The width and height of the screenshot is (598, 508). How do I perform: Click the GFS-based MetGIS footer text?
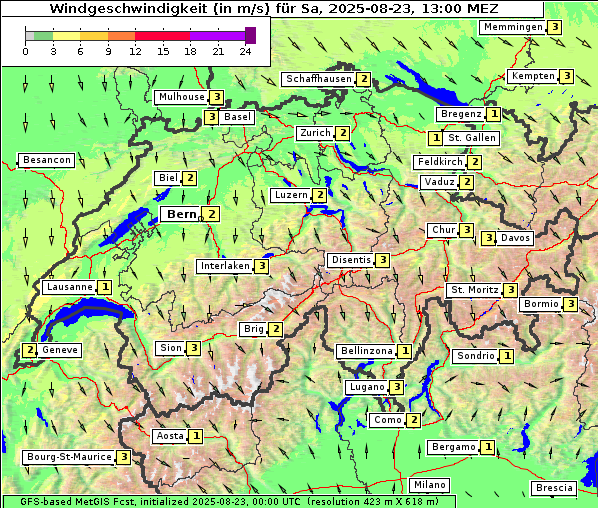229,502
